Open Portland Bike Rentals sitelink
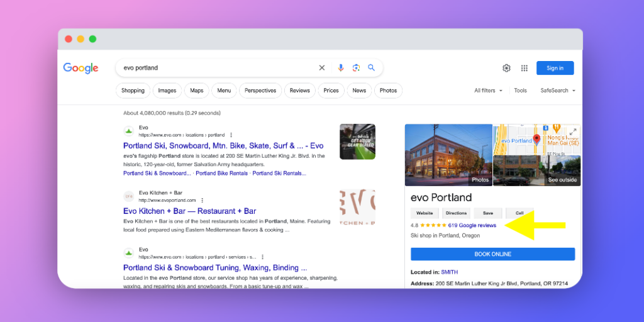 coord(222,174)
